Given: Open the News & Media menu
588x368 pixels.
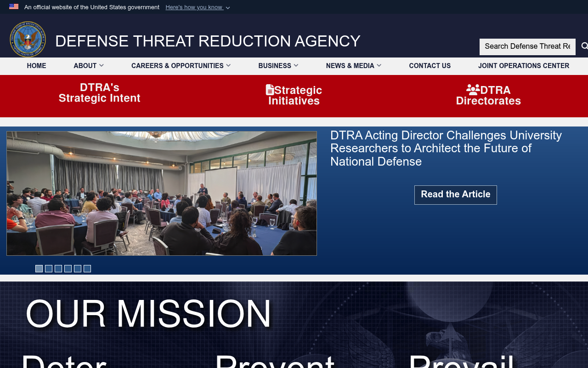Looking at the screenshot, I should pyautogui.click(x=350, y=66).
